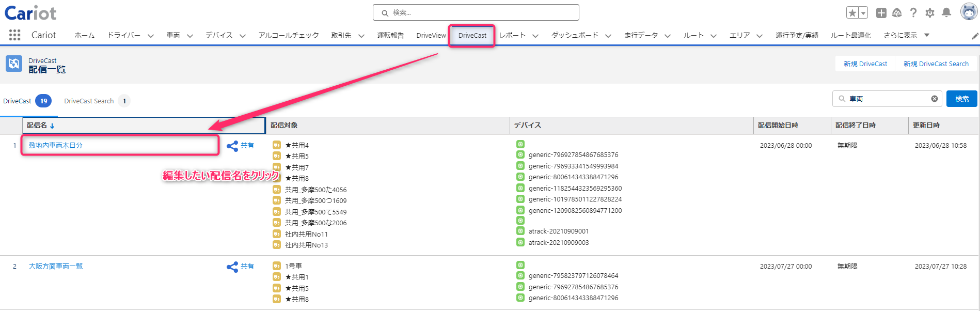
Task: Open the Trailhead guidance cloud icon
Action: click(x=897, y=13)
